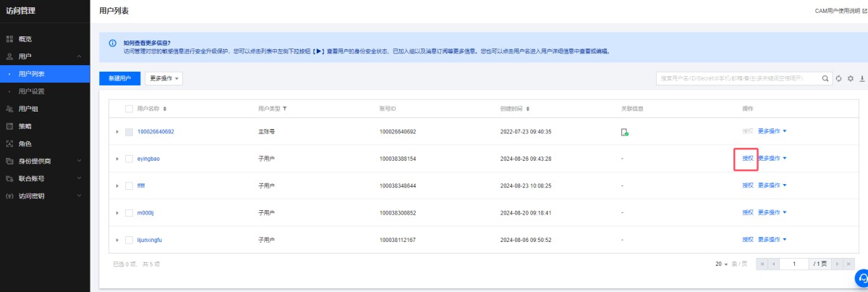Image resolution: width=868 pixels, height=292 pixels.
Task: Click the 新建用户 button
Action: tap(119, 78)
